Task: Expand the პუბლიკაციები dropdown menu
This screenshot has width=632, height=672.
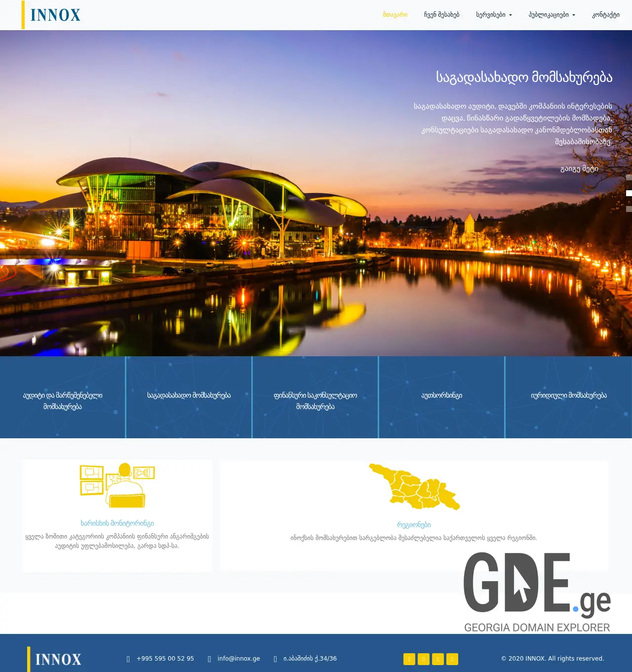Action: 551,15
